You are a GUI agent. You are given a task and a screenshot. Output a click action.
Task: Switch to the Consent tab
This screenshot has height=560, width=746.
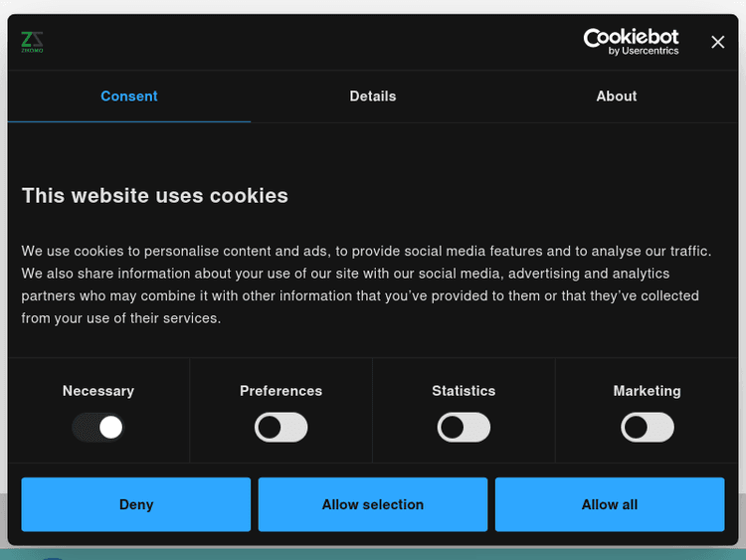tap(129, 96)
